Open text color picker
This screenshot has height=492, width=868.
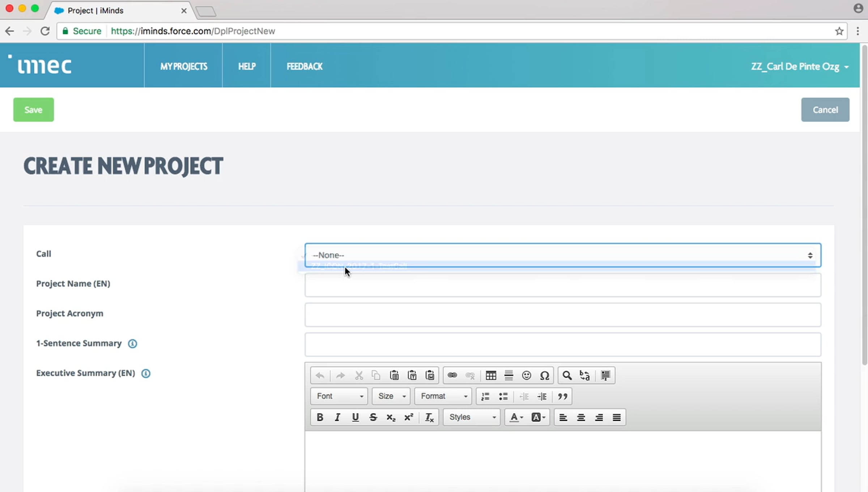(516, 418)
